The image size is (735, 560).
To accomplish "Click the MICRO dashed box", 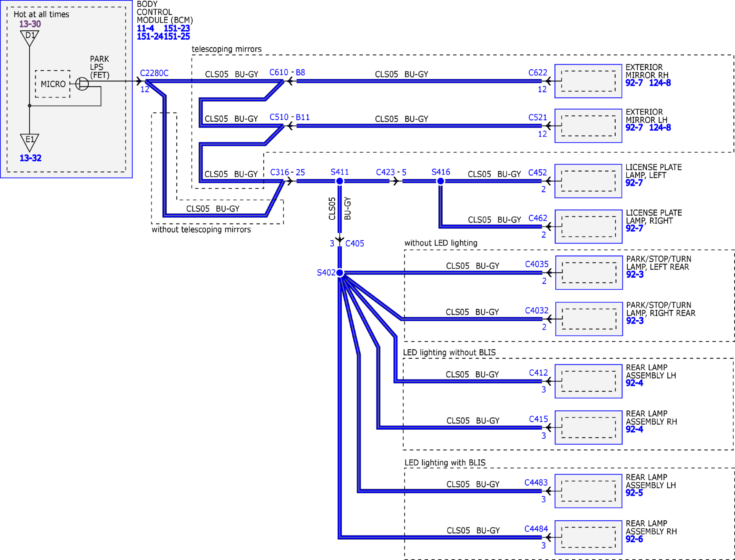I will (52, 84).
